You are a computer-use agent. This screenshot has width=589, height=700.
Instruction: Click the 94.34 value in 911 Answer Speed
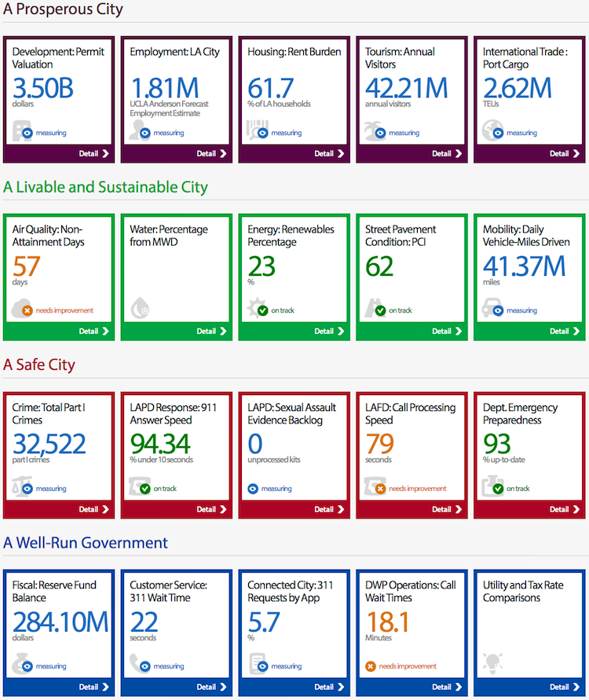pos(160,444)
